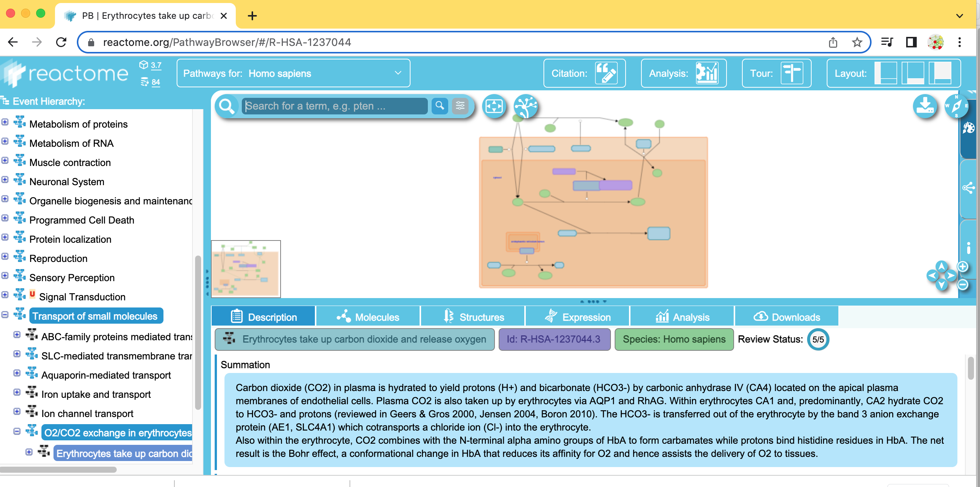Switch to third layout option

(940, 73)
